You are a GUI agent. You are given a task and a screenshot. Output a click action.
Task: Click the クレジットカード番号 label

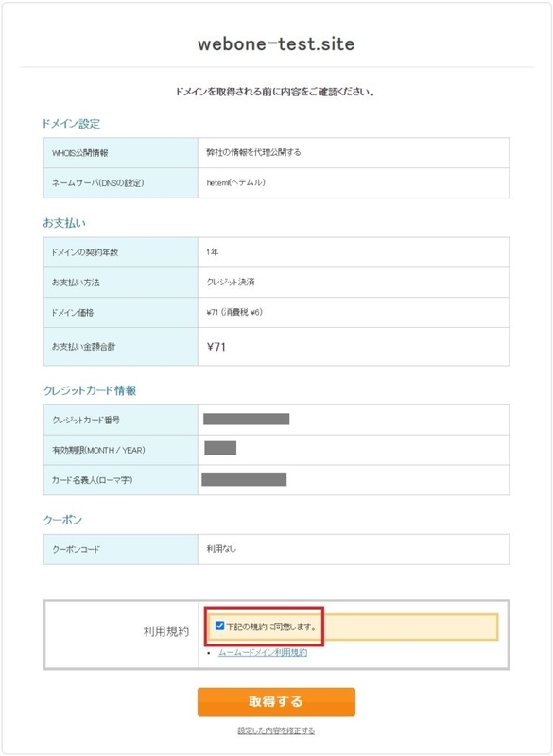(86, 420)
